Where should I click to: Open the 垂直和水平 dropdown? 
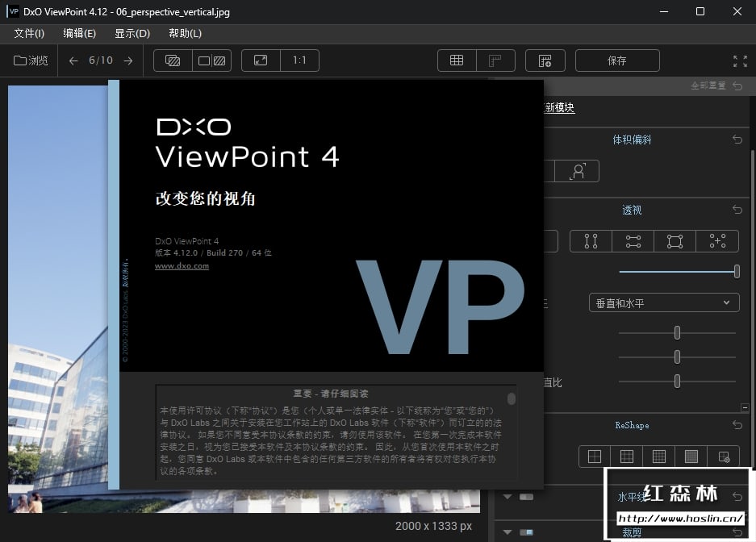click(664, 303)
